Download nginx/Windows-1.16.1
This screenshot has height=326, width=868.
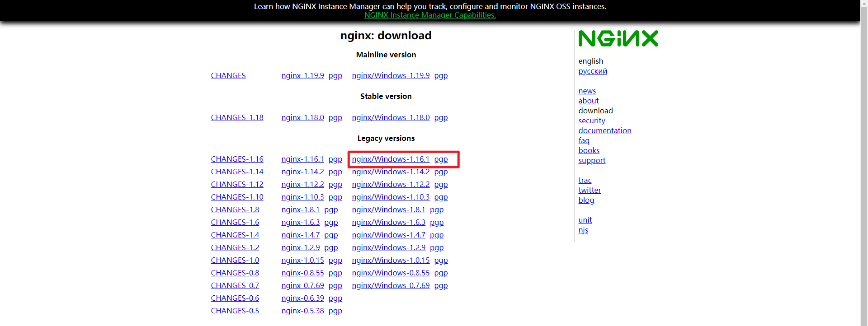coord(391,159)
